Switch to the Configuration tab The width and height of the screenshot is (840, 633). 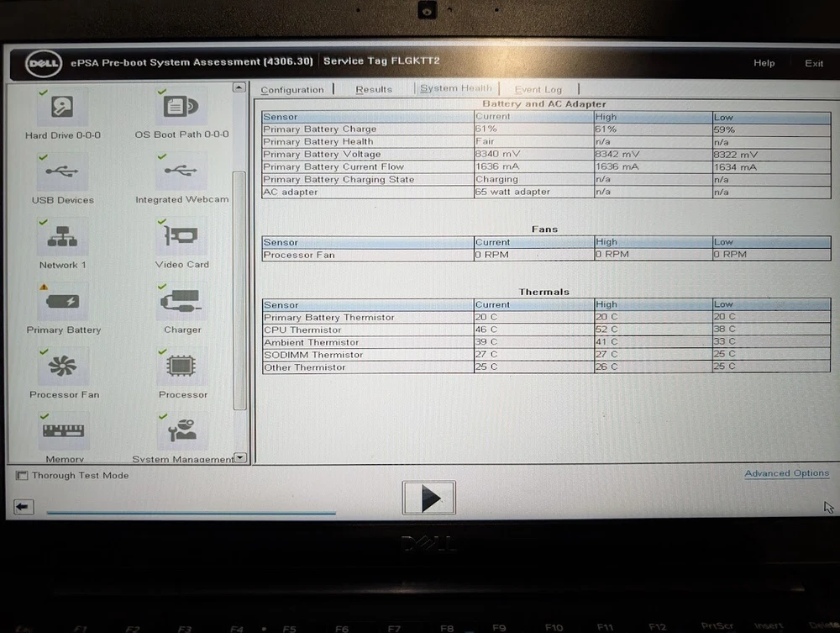pos(291,90)
